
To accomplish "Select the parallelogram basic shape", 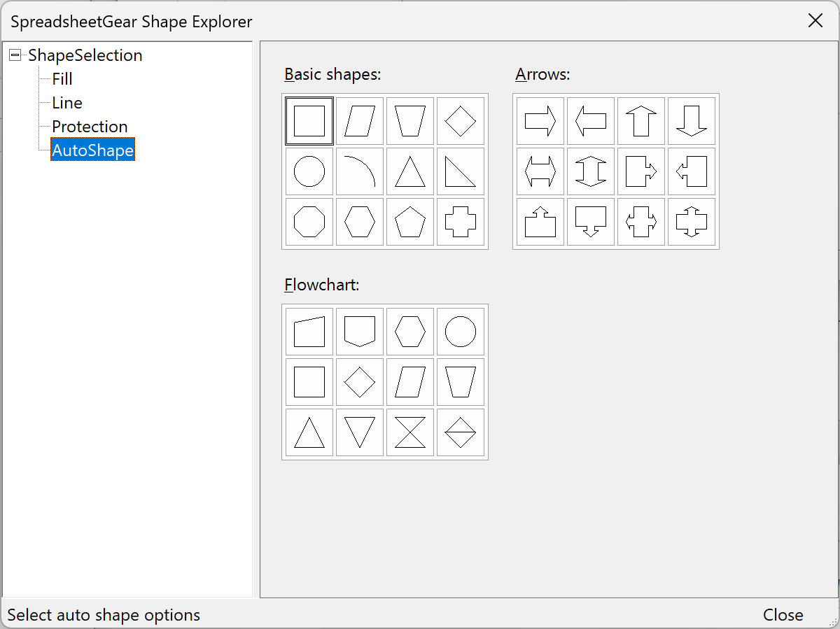I will [360, 120].
